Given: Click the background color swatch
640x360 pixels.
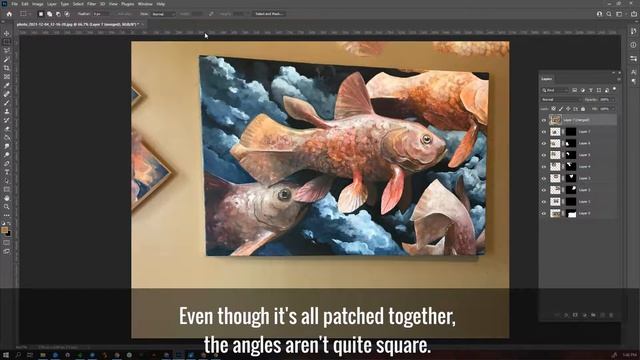Looking at the screenshot, I should (8, 233).
